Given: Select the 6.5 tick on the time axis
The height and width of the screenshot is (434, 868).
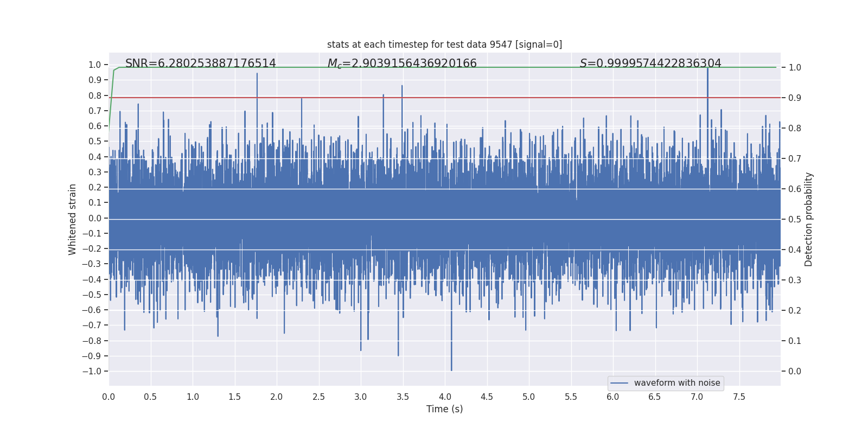Looking at the screenshot, I should (x=655, y=397).
